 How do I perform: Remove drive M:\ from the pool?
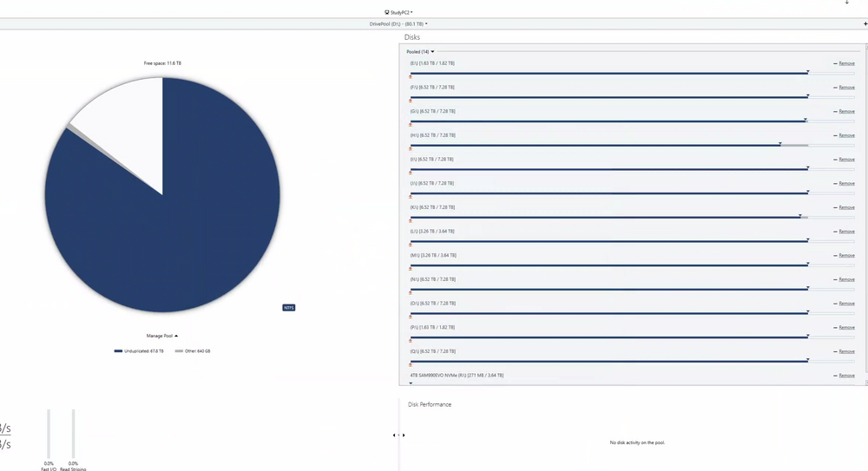845,255
